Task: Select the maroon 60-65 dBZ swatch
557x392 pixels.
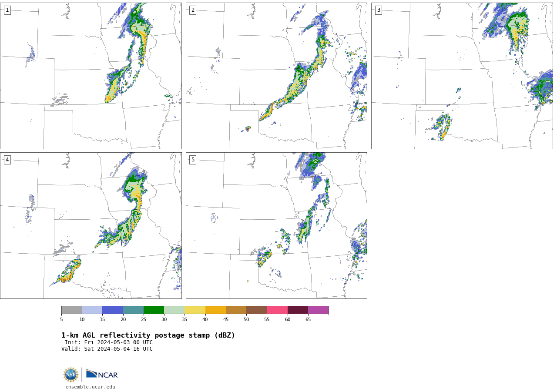Action: click(298, 310)
